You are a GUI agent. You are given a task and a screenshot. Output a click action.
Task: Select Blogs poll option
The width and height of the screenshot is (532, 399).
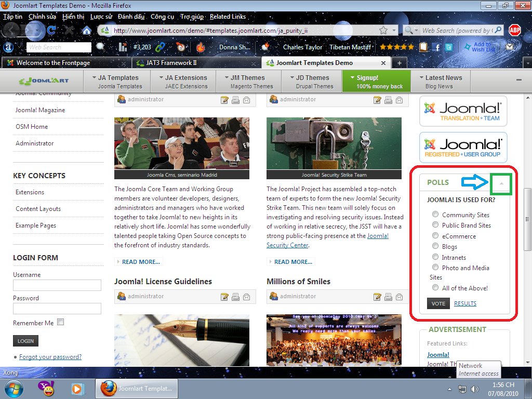[435, 246]
